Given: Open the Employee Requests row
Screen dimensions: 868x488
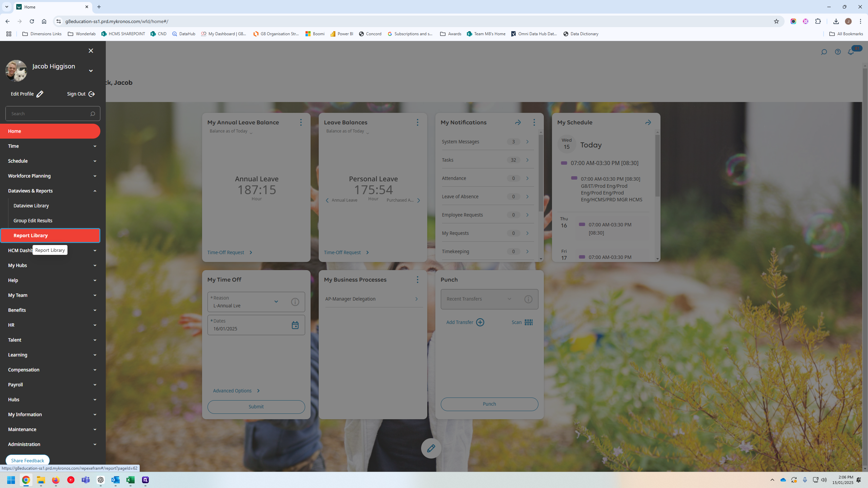Looking at the screenshot, I should (487, 215).
